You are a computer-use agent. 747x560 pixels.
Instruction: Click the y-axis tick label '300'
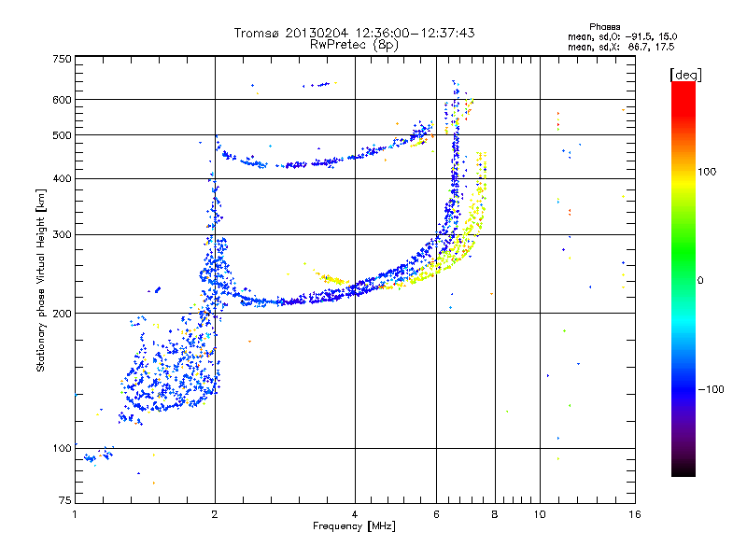[x=62, y=235]
